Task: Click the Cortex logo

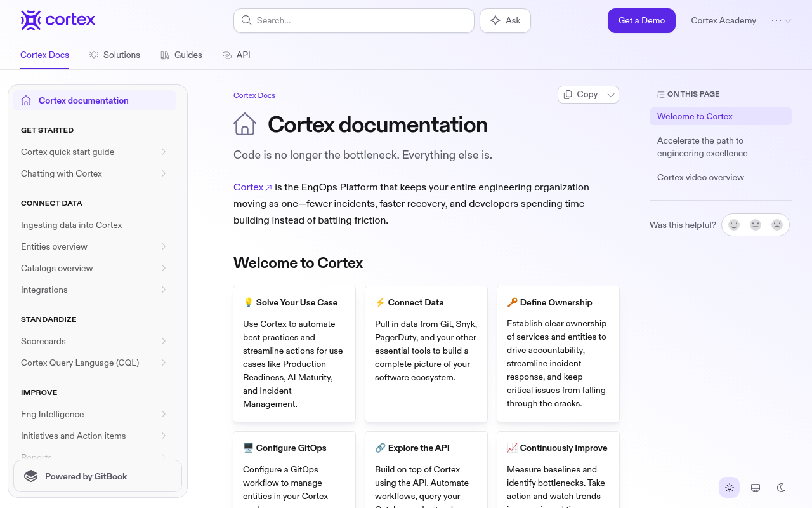Action: (58, 20)
